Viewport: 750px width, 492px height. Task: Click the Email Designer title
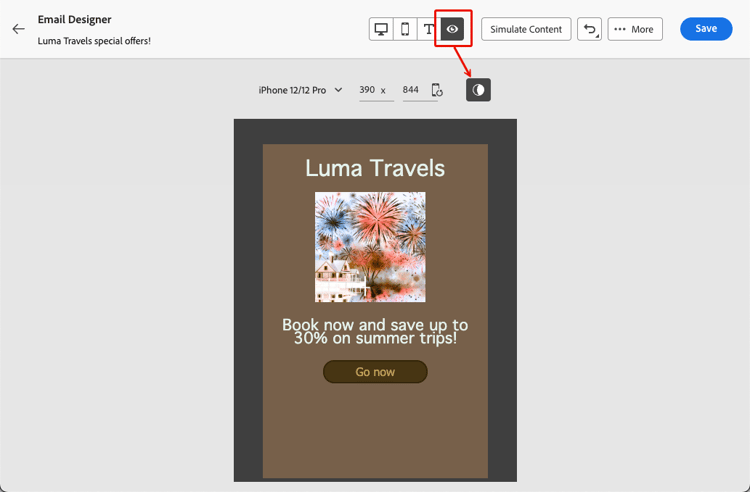click(x=75, y=20)
